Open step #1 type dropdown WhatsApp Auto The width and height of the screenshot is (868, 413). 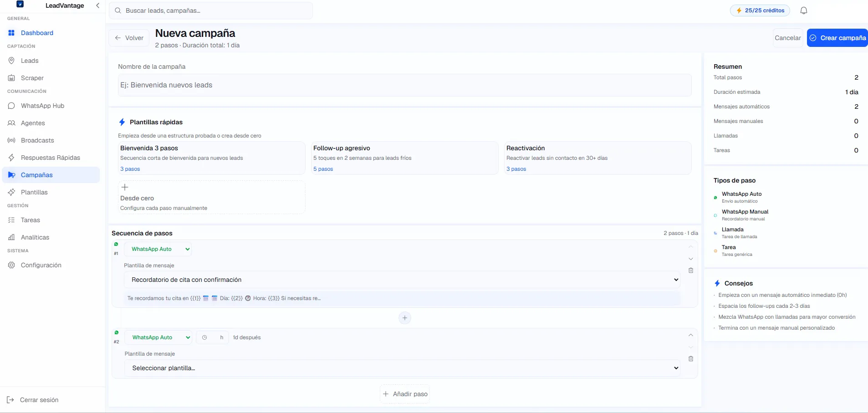158,249
